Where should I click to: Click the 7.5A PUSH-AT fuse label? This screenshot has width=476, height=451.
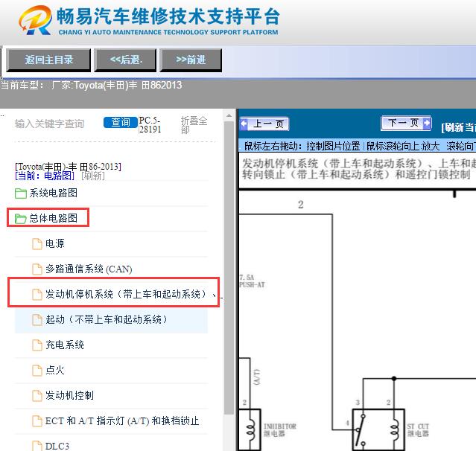(x=252, y=281)
